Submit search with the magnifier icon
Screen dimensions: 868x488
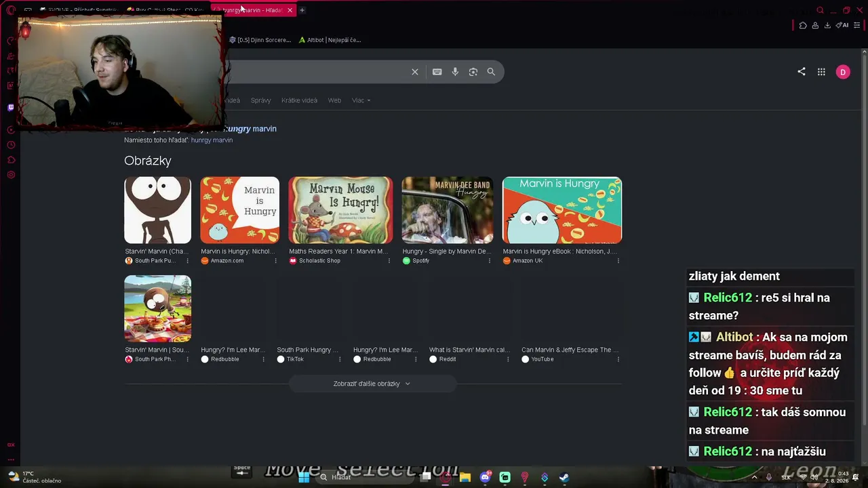click(x=491, y=72)
